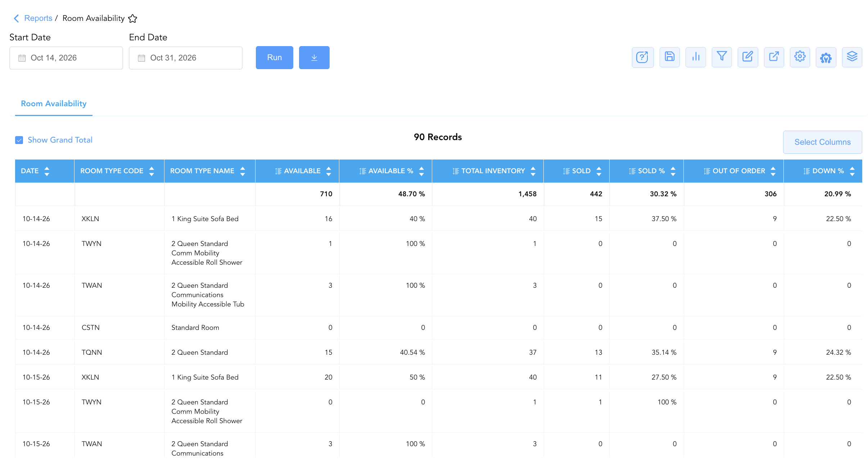Click the save report disk icon
The height and width of the screenshot is (466, 868).
[x=669, y=57]
